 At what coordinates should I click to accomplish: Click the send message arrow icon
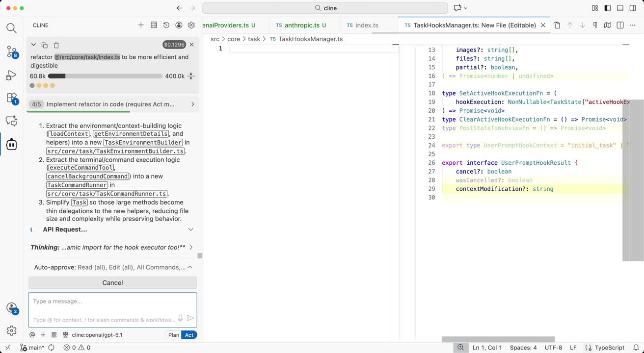pyautogui.click(x=190, y=318)
